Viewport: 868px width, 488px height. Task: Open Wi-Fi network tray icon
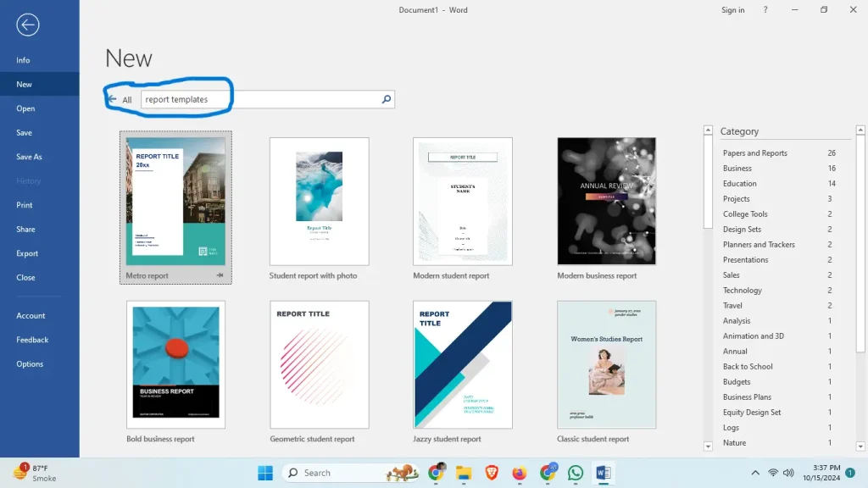(773, 473)
